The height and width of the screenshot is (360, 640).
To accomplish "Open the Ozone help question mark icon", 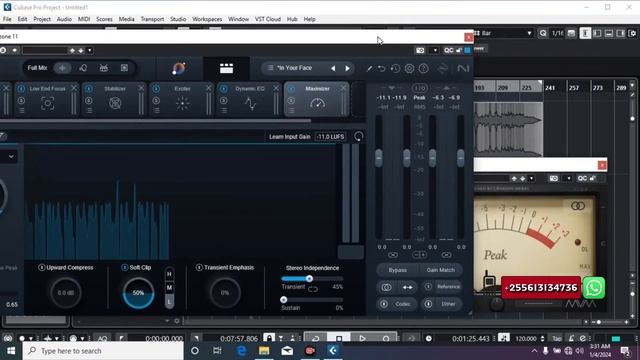I will coord(424,69).
